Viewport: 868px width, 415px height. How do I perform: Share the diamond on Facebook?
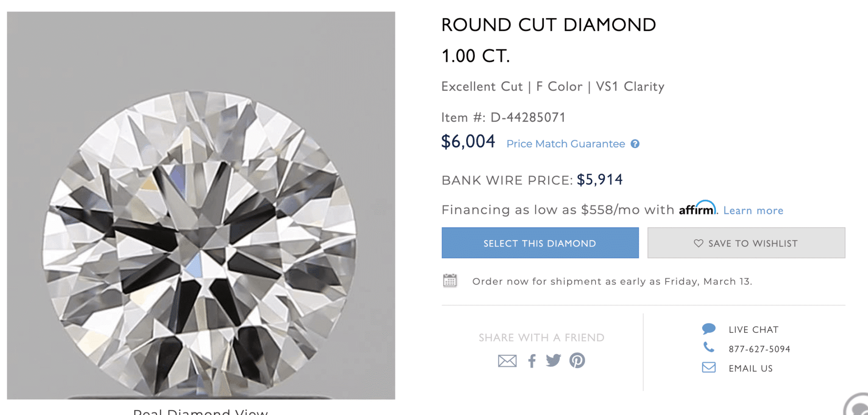[532, 360]
